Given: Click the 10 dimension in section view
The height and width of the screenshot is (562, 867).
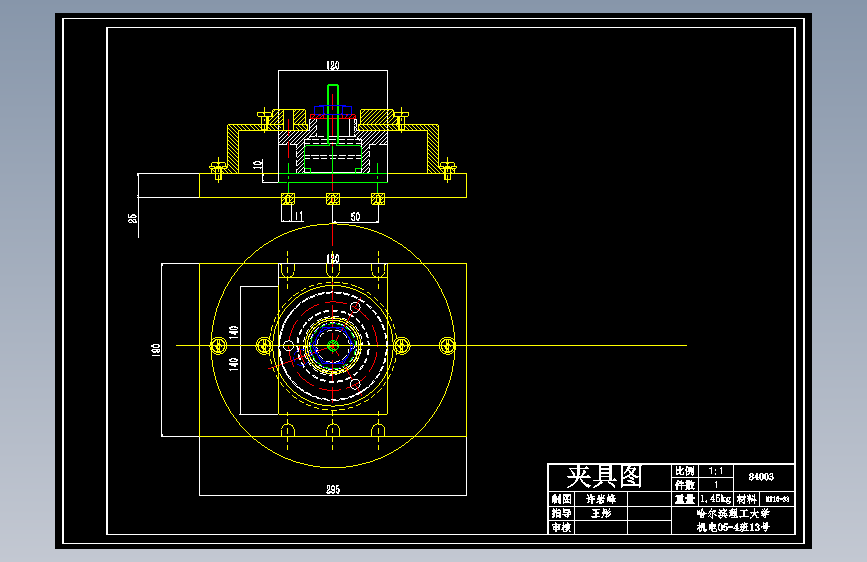Looking at the screenshot, I should click(x=257, y=164).
